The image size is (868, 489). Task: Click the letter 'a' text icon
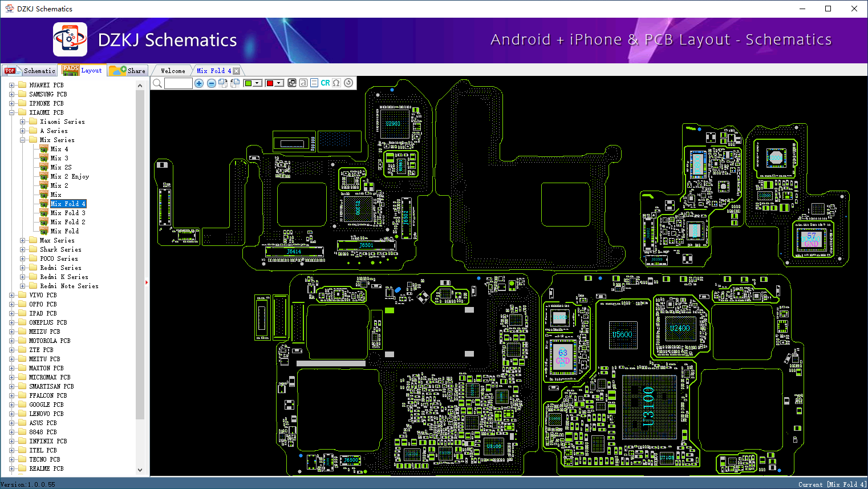303,83
